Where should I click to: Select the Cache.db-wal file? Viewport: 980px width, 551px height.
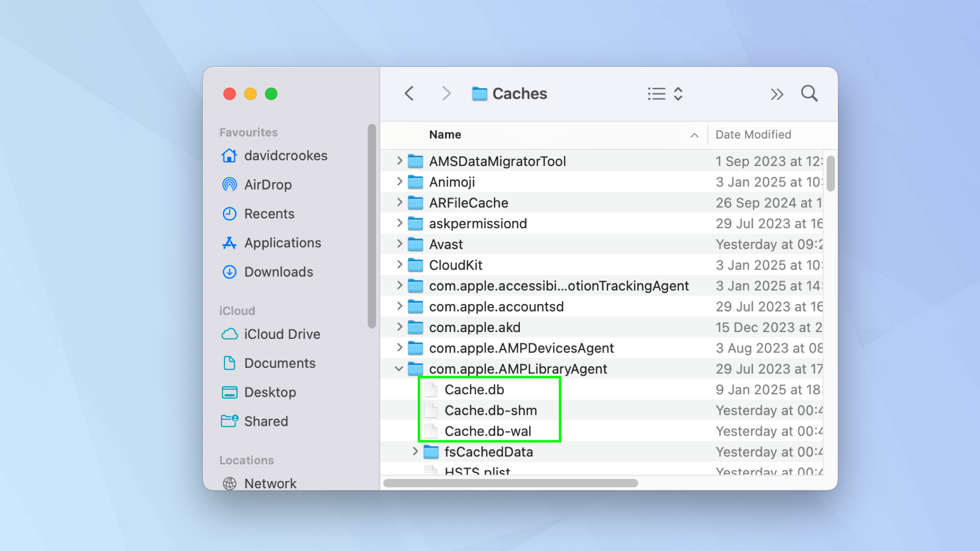pos(488,431)
